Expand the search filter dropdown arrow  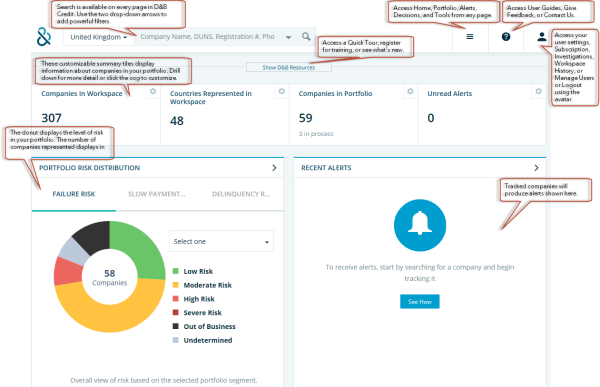(289, 37)
